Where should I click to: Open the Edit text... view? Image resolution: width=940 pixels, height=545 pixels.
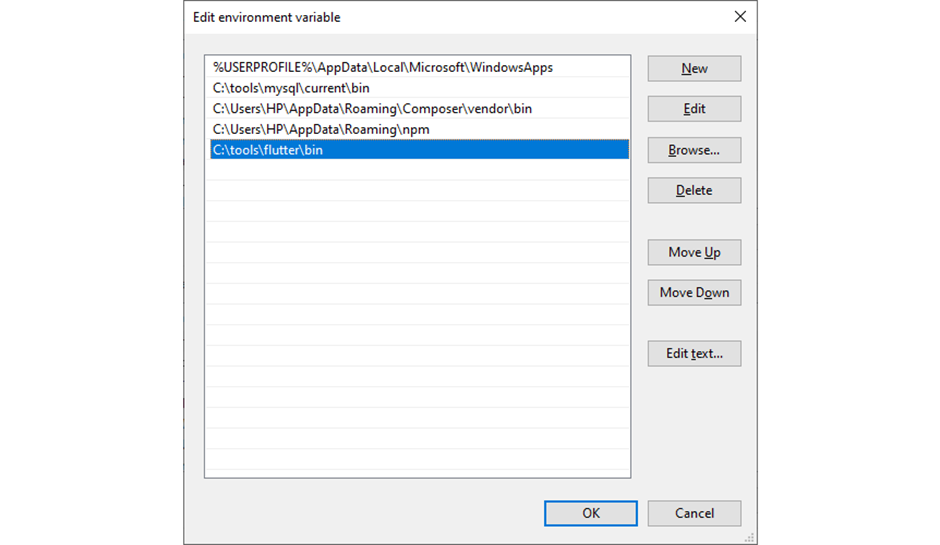click(694, 353)
